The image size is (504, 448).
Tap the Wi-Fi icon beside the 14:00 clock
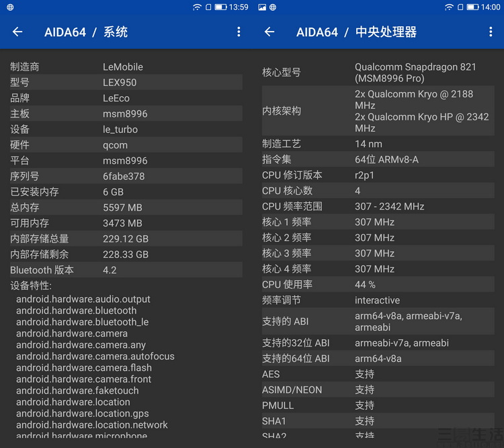tap(449, 7)
